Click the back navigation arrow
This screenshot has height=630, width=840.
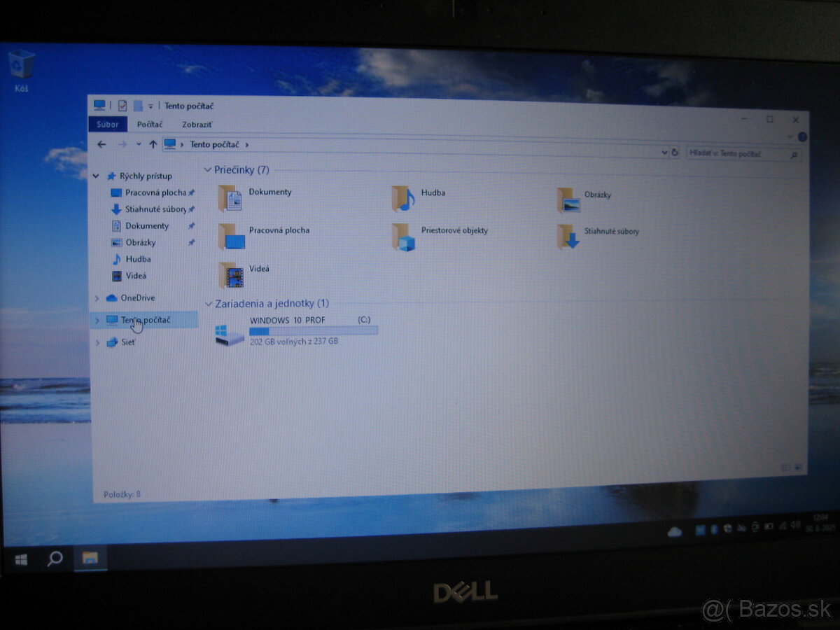[101, 144]
